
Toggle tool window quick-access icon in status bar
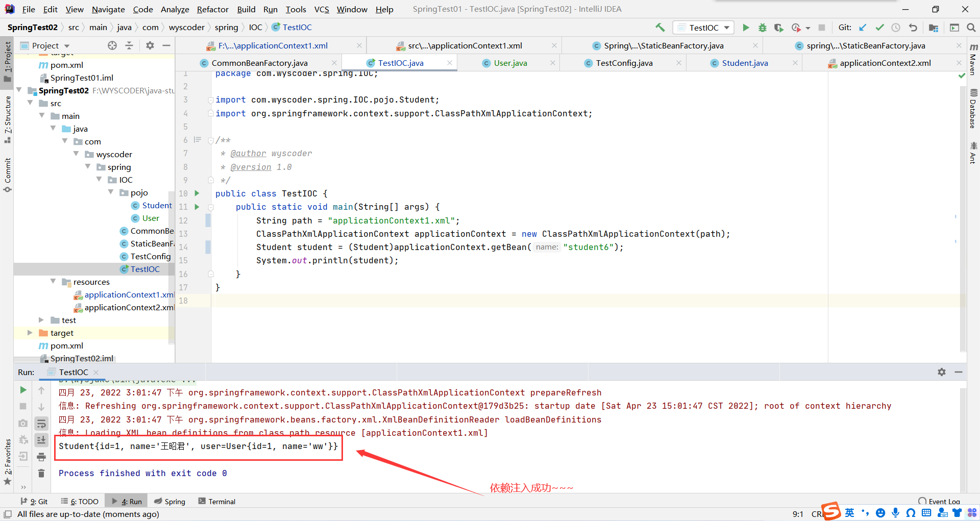click(8, 514)
